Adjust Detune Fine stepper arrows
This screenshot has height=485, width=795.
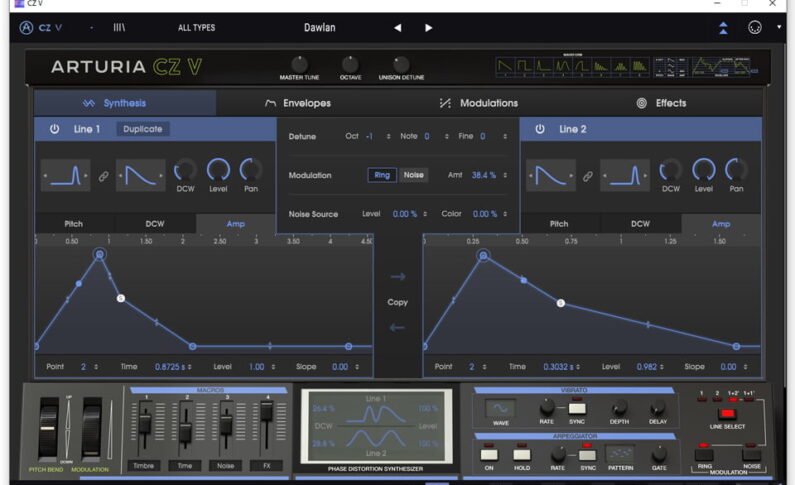point(505,136)
